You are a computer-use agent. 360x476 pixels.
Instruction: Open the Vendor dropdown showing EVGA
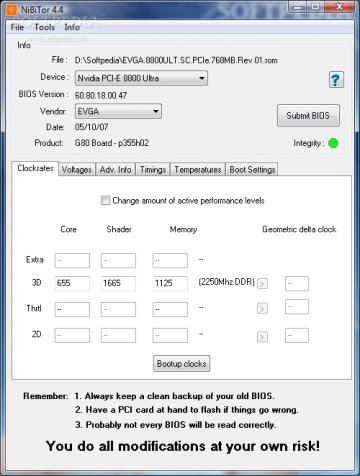click(118, 111)
